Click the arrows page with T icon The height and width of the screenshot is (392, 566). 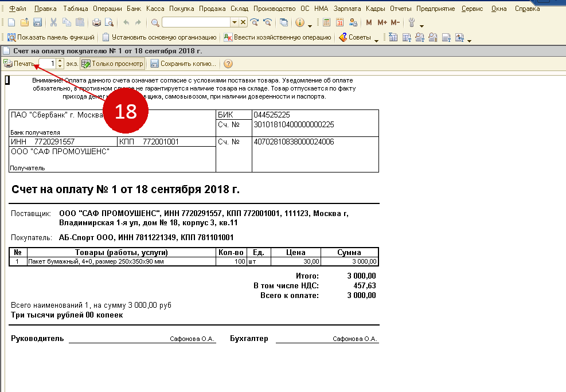[459, 37]
